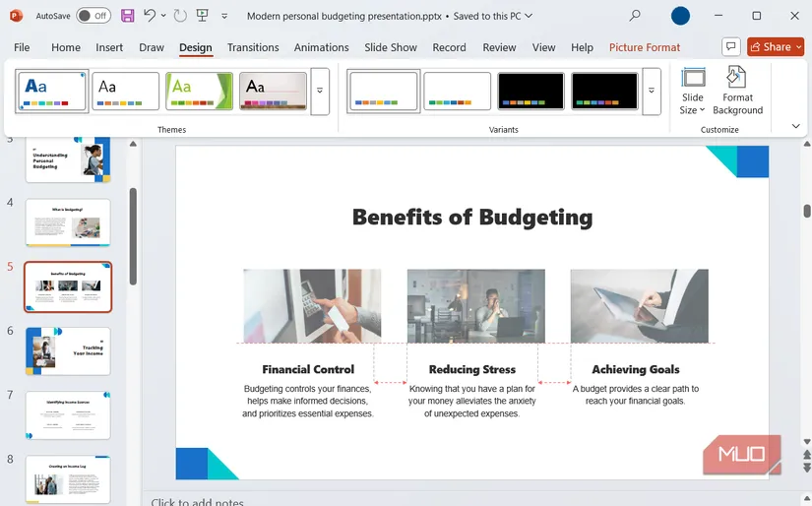Open the Slide Size options
812x506 pixels.
[693, 92]
